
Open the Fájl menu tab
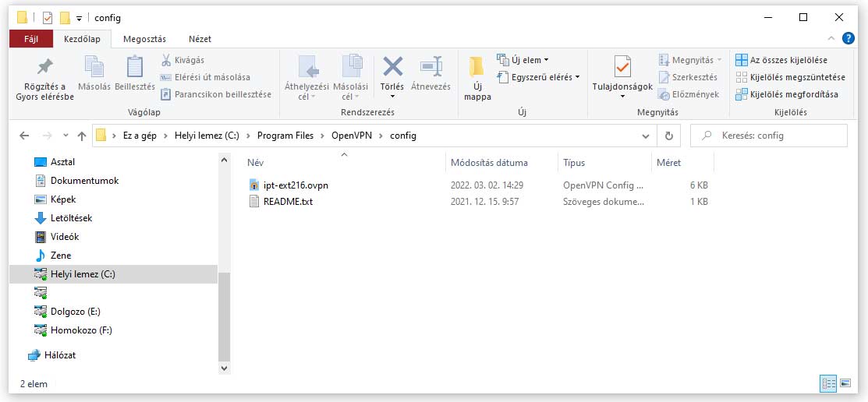pos(31,39)
